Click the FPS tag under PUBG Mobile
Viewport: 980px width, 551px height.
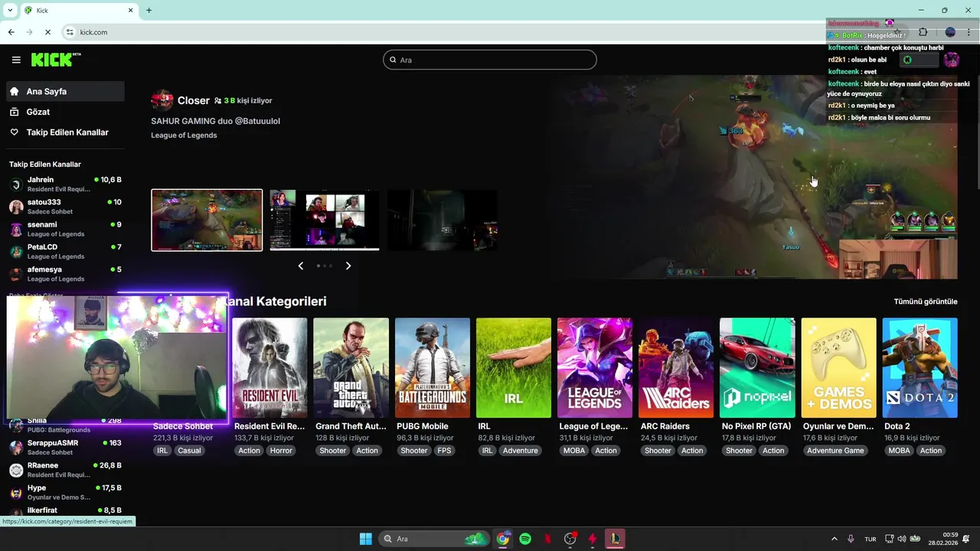coord(444,451)
